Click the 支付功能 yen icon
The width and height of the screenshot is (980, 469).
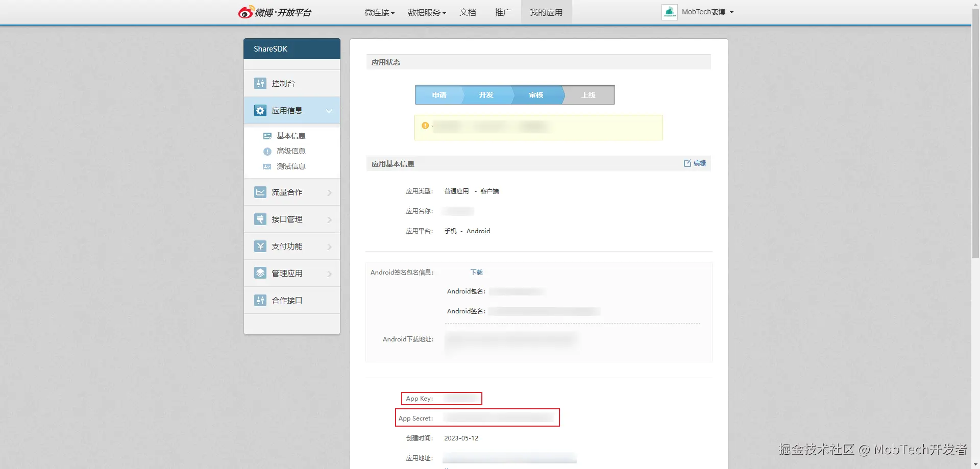coord(260,246)
